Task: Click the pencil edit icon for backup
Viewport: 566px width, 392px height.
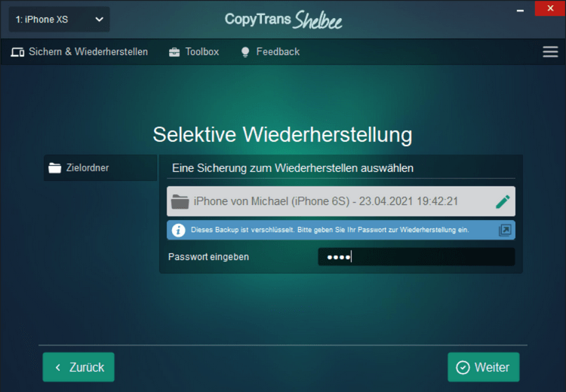Action: coord(503,201)
